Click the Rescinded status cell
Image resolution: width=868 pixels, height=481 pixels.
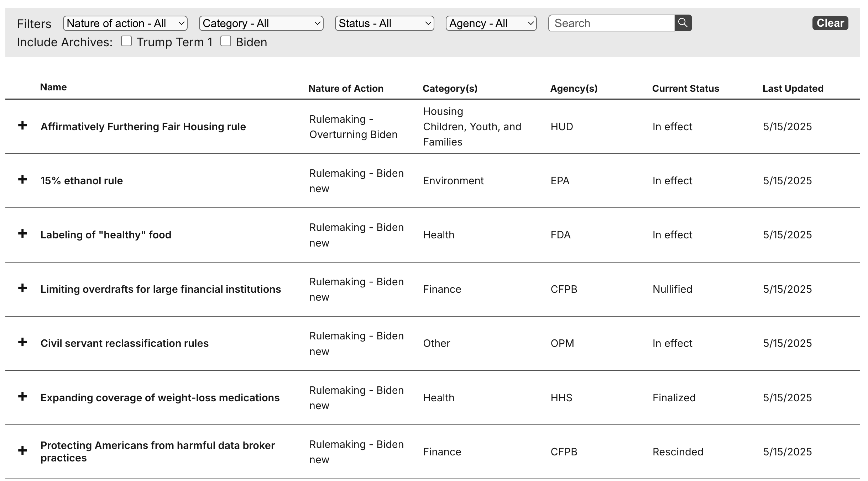678,452
